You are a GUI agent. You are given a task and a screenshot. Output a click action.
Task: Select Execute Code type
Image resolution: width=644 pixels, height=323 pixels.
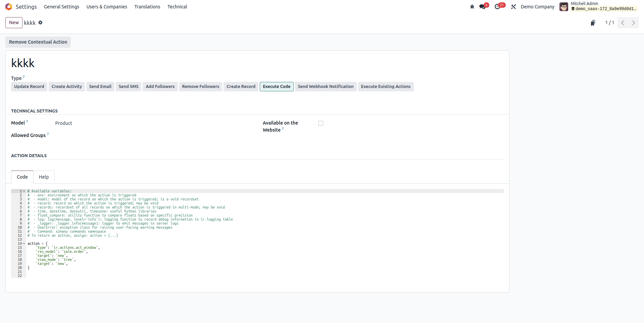tap(277, 87)
